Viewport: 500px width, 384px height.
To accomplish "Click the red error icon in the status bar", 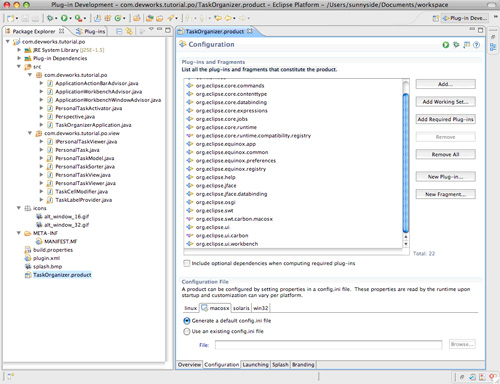I will click(x=492, y=377).
